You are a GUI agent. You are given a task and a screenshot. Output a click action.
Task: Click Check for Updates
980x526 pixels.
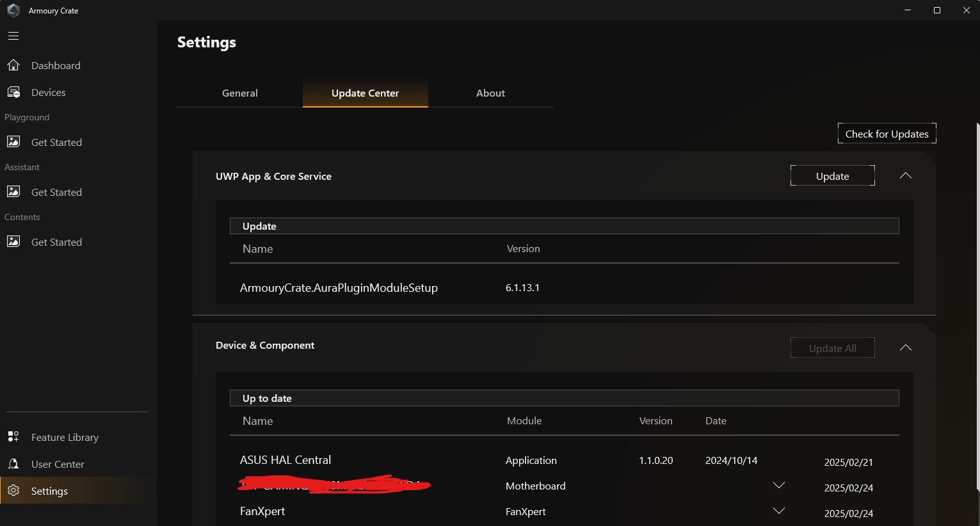click(x=887, y=133)
